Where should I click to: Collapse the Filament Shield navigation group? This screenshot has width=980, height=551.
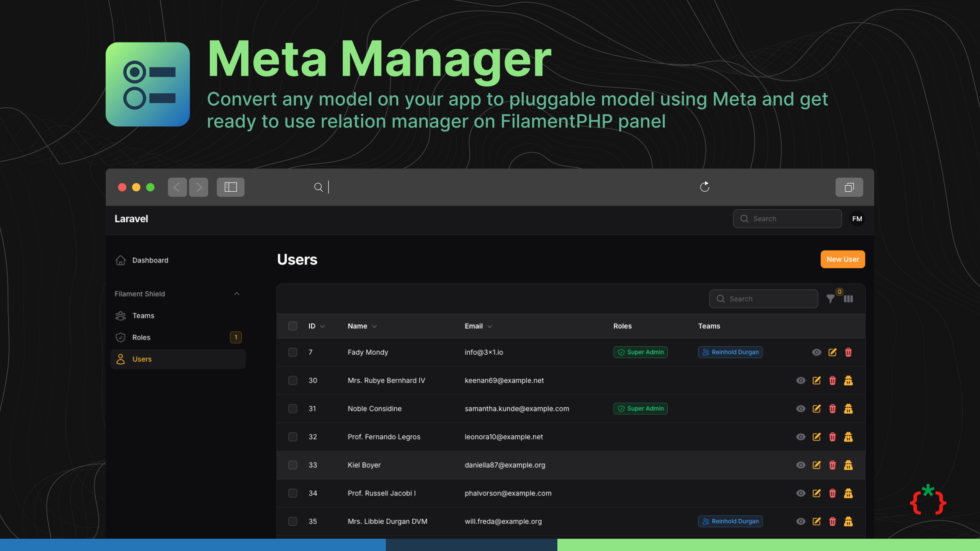pos(237,293)
